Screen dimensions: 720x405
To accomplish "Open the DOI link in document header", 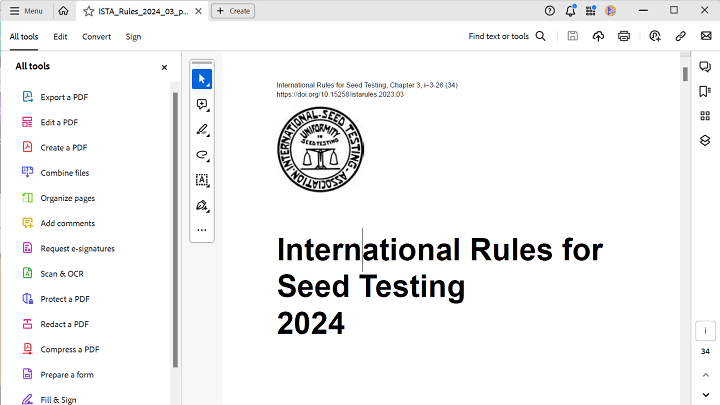I will point(326,94).
